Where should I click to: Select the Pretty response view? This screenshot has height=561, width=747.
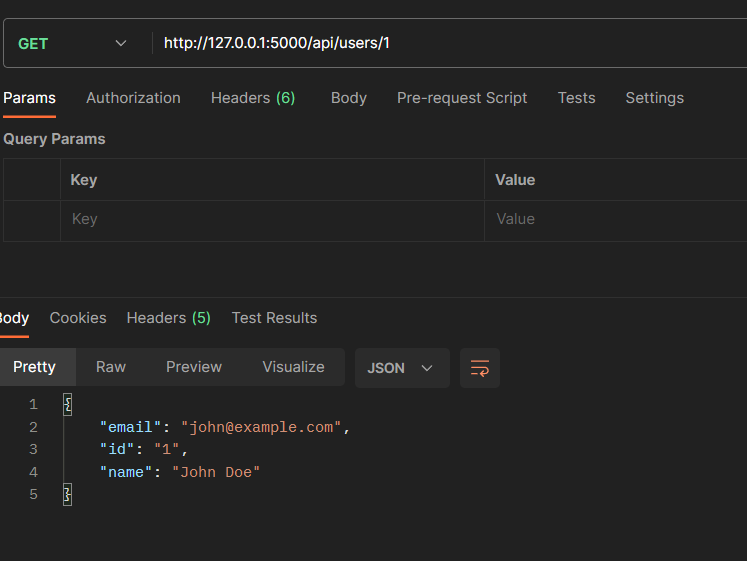point(35,367)
